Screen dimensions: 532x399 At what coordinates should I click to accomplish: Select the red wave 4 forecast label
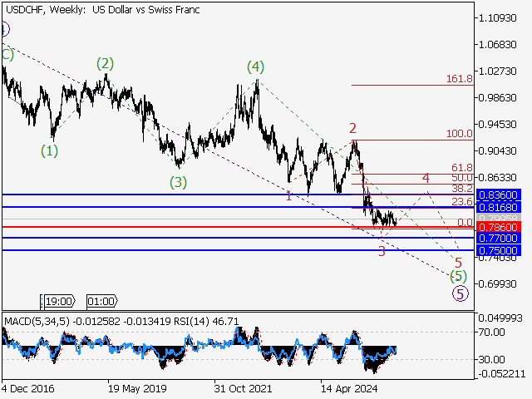tap(426, 178)
